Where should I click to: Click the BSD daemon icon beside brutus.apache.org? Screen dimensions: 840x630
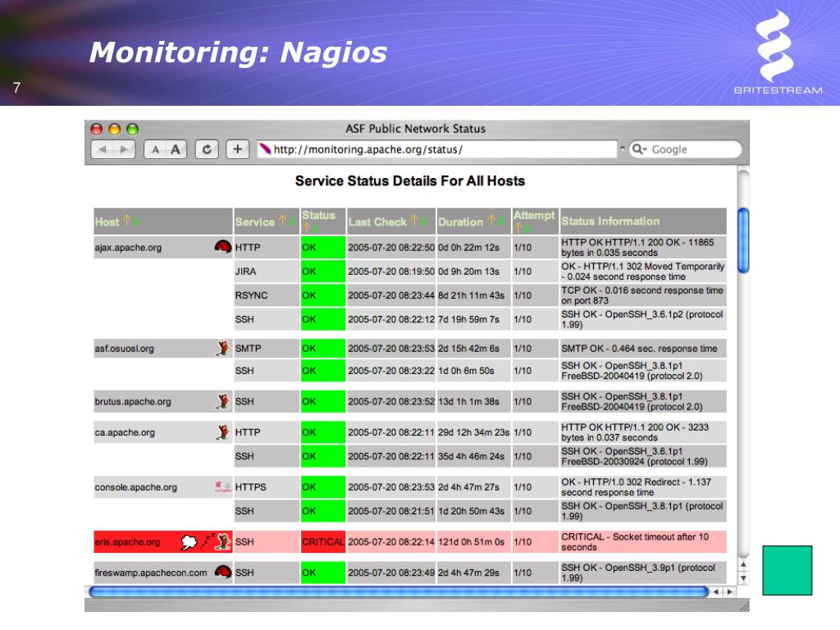223,401
